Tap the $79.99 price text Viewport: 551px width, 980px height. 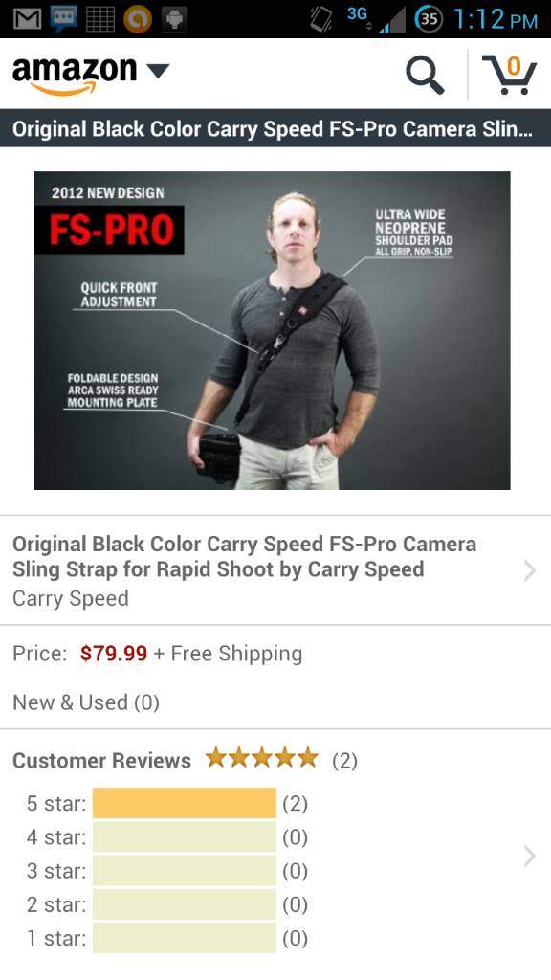tap(114, 653)
